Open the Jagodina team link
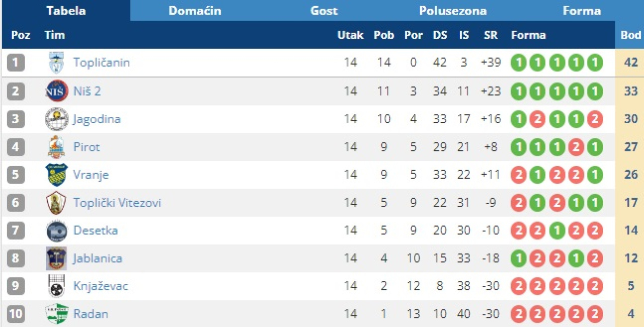This screenshot has width=644, height=327. click(x=97, y=119)
